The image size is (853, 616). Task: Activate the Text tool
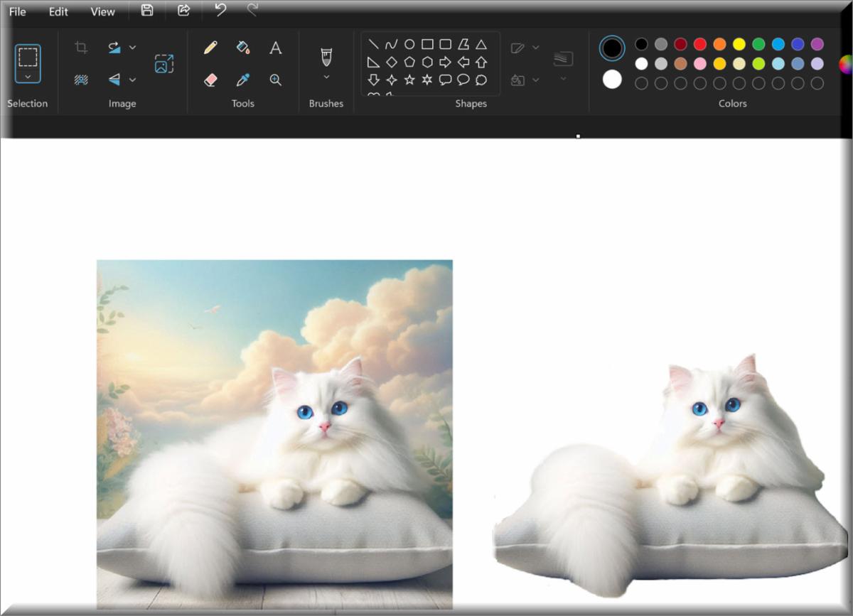pos(276,48)
